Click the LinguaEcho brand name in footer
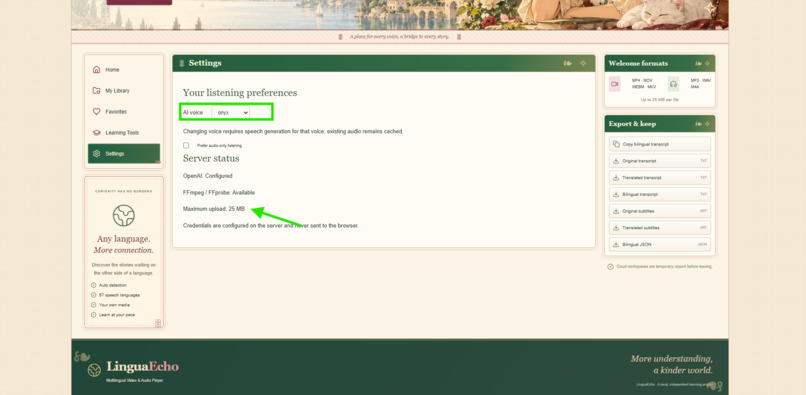This screenshot has width=806, height=395. [143, 367]
